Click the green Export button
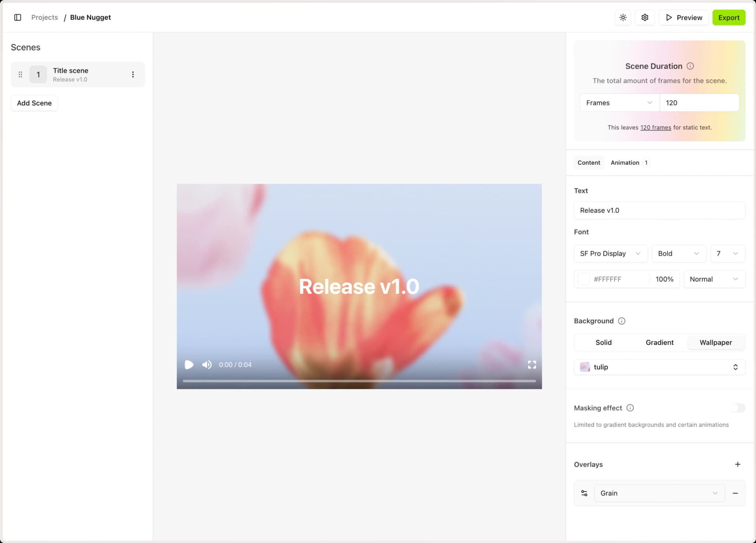The height and width of the screenshot is (543, 756). [x=728, y=17]
